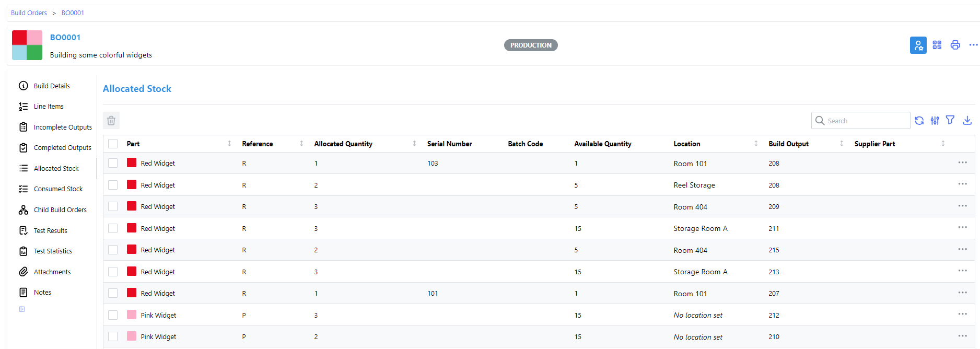Check the row with serial number 103
Screen dimensions: 980x349
coord(113,163)
